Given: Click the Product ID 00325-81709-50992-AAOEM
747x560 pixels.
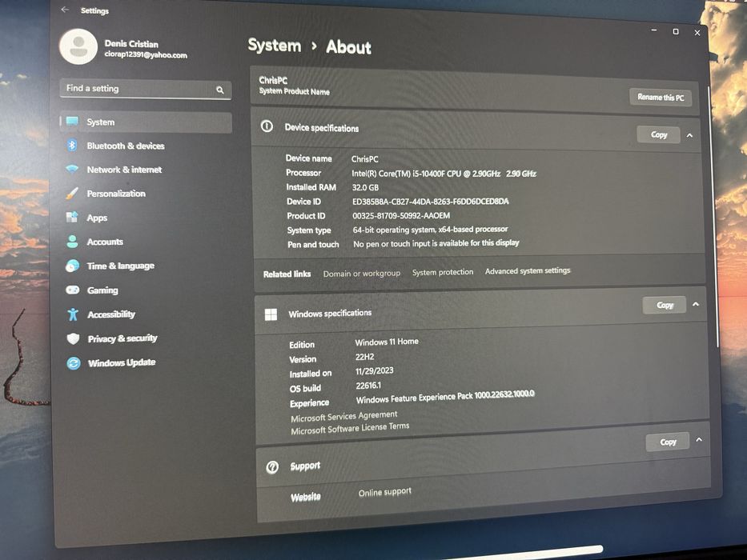Looking at the screenshot, I should pyautogui.click(x=401, y=216).
